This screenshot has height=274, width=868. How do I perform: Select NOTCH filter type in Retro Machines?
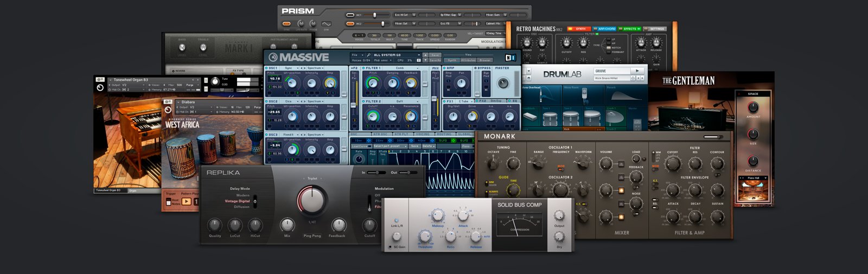pyautogui.click(x=609, y=48)
